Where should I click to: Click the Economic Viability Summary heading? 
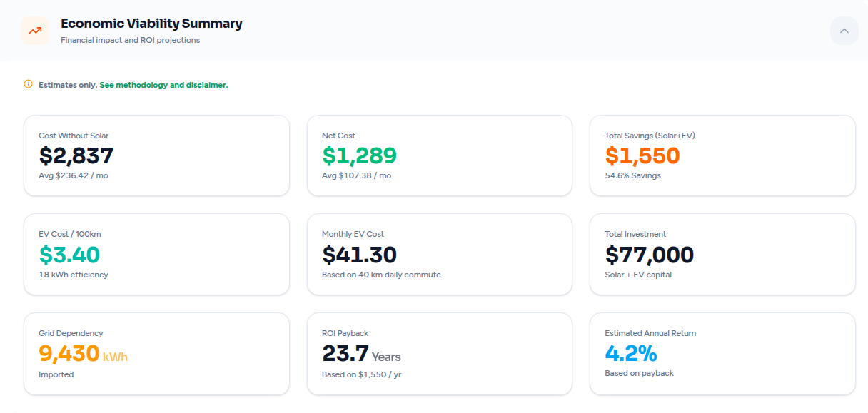151,24
